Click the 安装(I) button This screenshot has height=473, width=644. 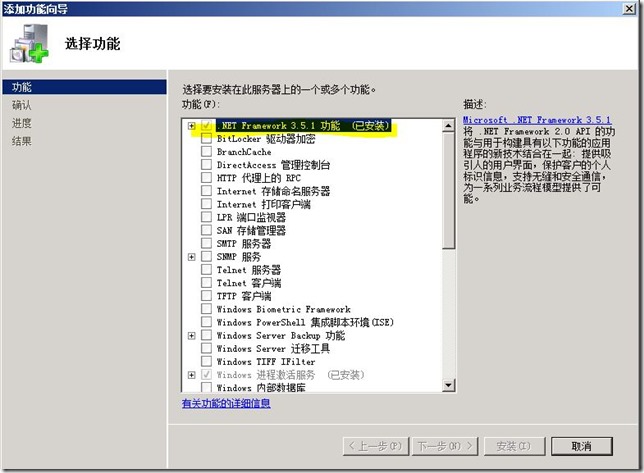pos(514,446)
